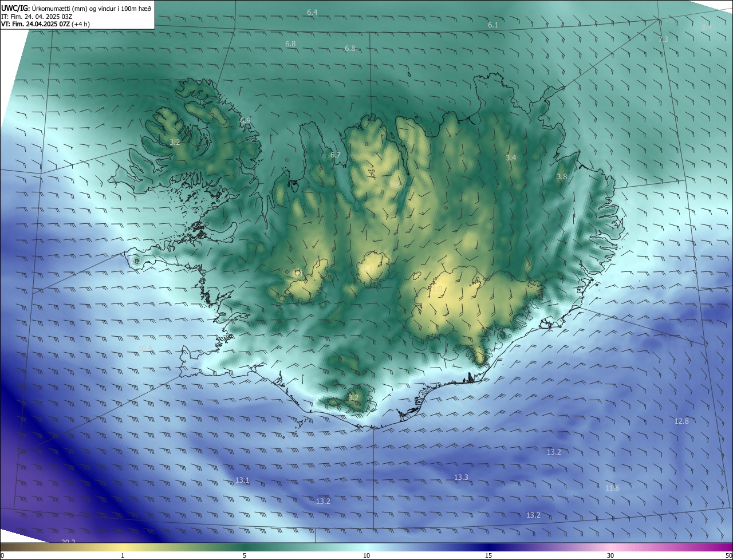Click the 1.0 value on the large glacier
Screen dimensions: 733x560
click(x=437, y=290)
